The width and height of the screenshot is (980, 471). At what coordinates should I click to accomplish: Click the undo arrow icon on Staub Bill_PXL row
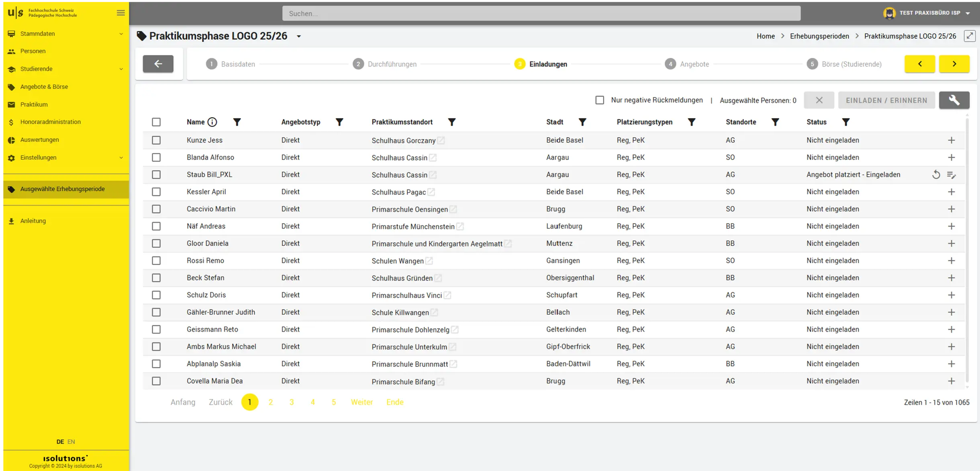936,174
